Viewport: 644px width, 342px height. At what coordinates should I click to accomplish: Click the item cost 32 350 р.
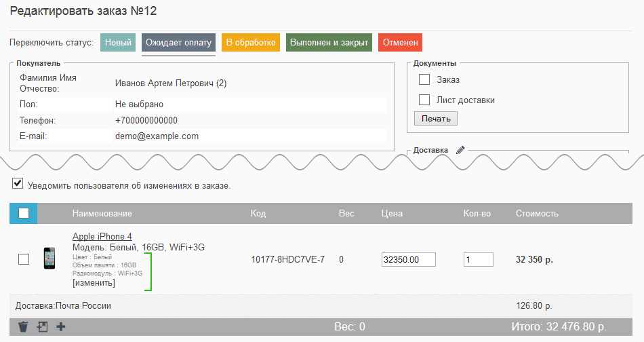pyautogui.click(x=534, y=259)
